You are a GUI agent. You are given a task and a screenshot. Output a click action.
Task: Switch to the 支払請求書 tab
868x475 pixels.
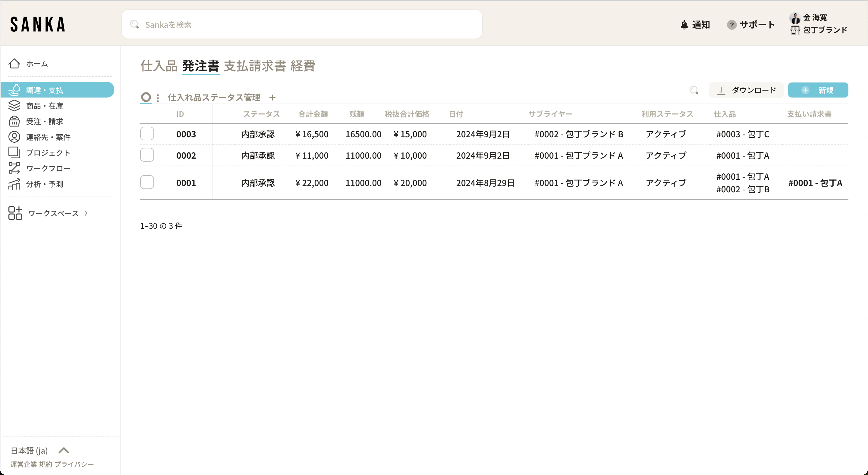point(255,66)
